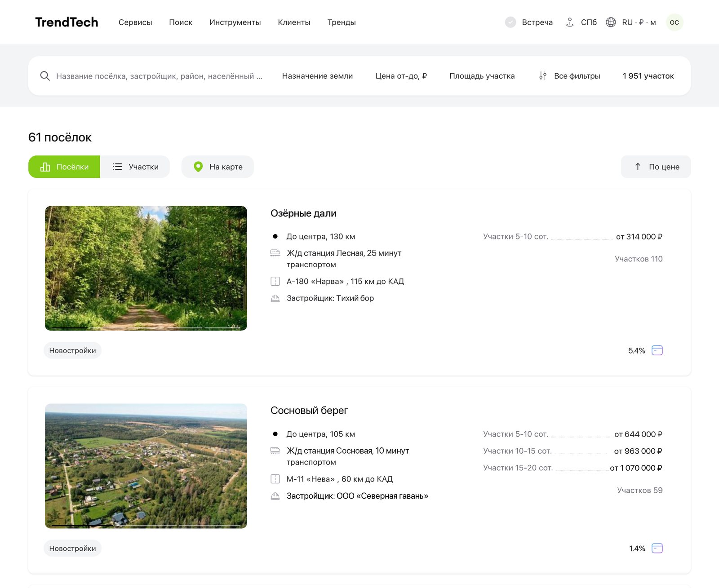This screenshot has width=719, height=588.
Task: Select Участки 10-15 сот. price row
Action: [x=573, y=451]
